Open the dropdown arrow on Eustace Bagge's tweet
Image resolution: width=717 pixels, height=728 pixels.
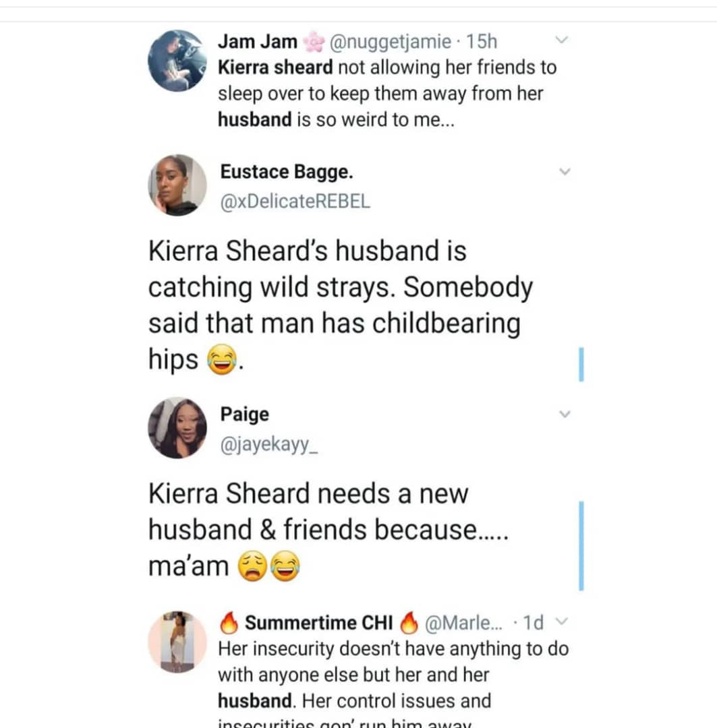click(x=565, y=172)
